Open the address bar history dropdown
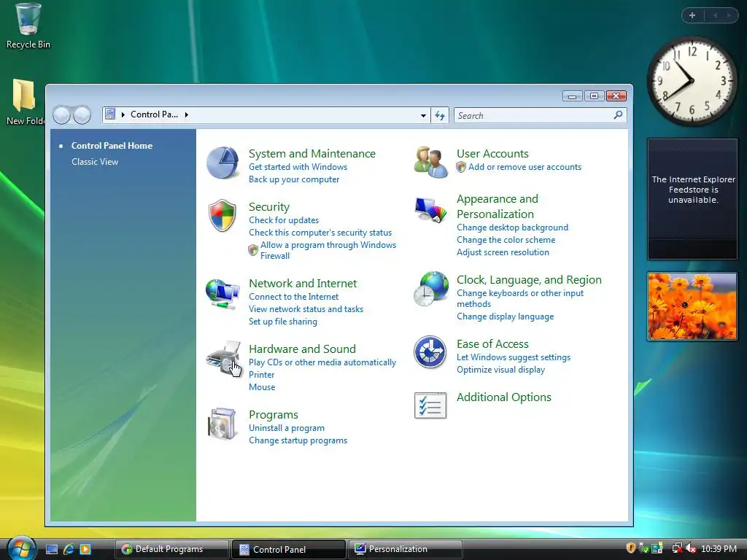The width and height of the screenshot is (747, 560). (423, 115)
